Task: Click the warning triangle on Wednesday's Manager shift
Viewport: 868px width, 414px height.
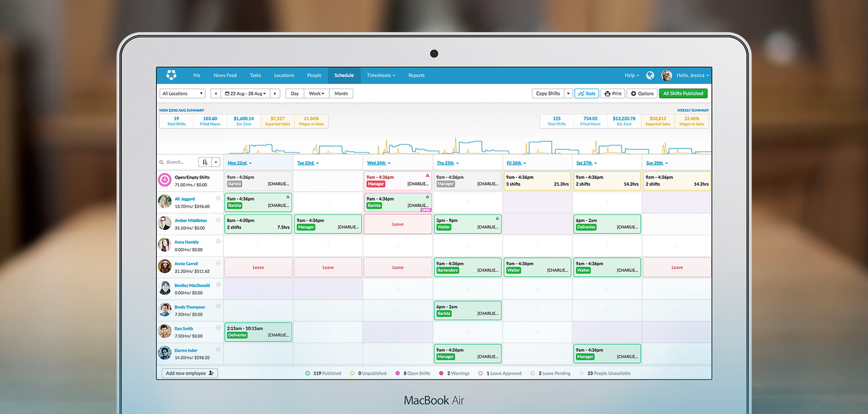Action: 428,175
